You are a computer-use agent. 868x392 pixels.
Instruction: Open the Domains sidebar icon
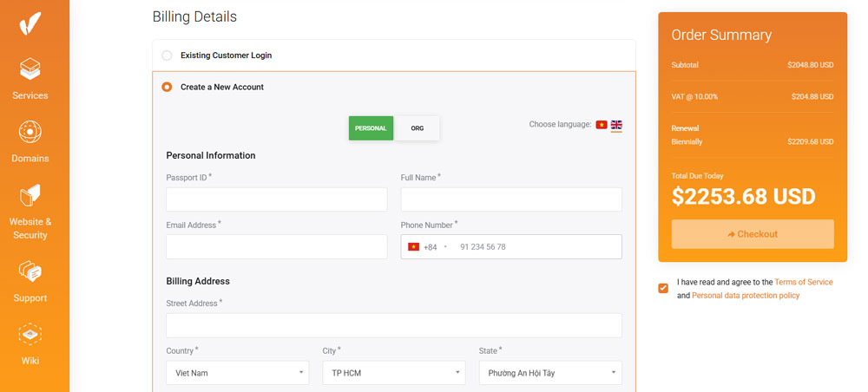30,132
